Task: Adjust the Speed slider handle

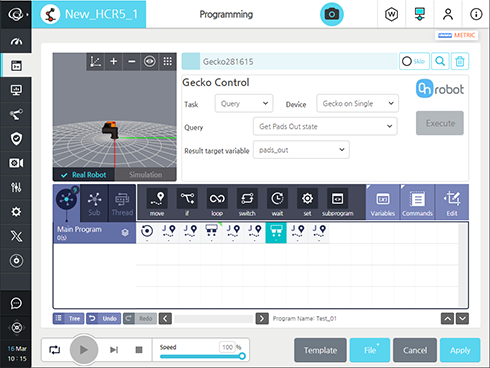Action: 242,356
